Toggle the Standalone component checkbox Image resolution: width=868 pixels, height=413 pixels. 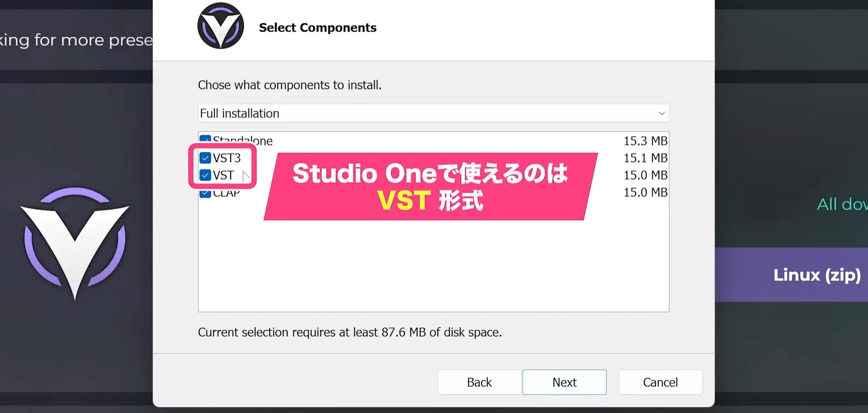(205, 139)
